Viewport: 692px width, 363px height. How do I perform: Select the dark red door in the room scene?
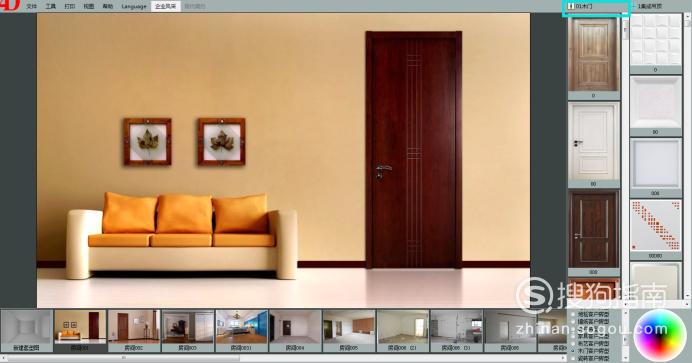coord(414,150)
